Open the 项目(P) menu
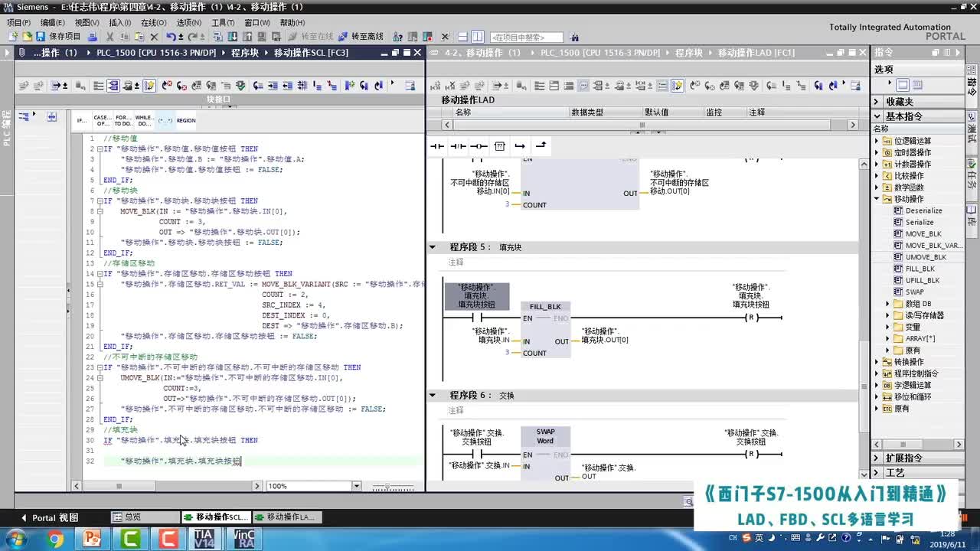 (18, 23)
